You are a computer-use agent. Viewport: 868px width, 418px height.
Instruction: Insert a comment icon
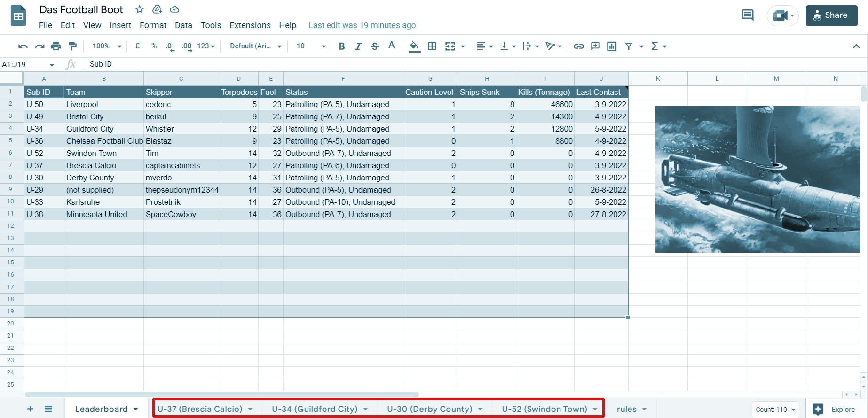pyautogui.click(x=595, y=46)
